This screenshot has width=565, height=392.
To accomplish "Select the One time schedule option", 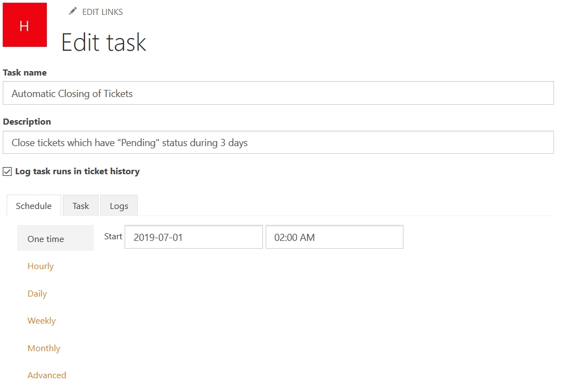I will coord(55,238).
